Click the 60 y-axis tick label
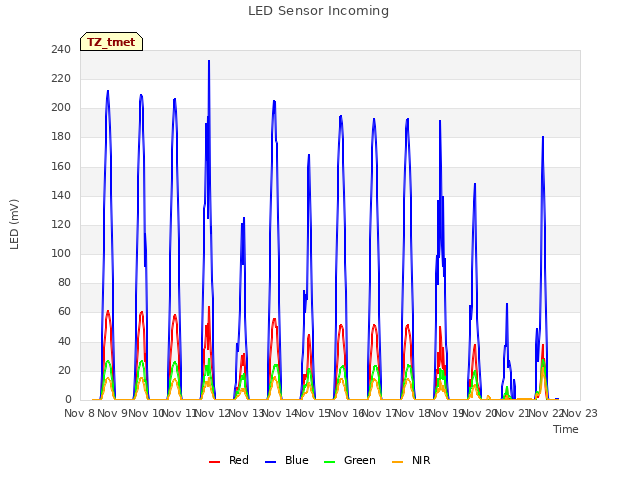Viewport: 640px width, 480px height. 64,311
